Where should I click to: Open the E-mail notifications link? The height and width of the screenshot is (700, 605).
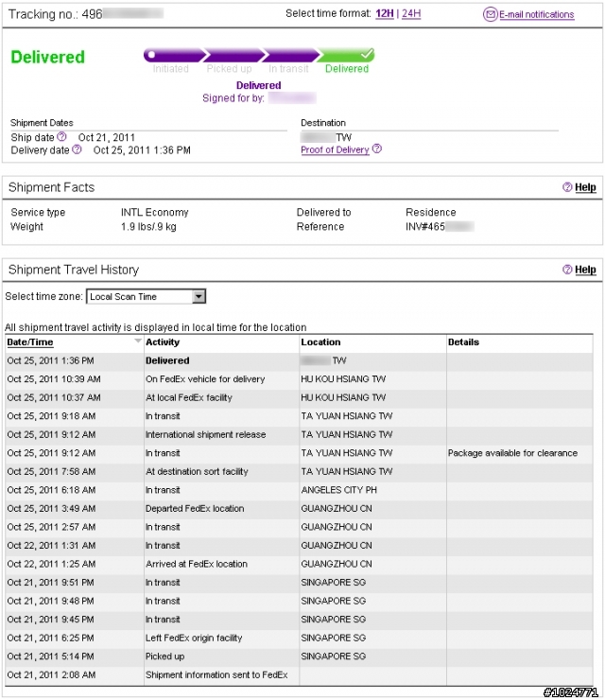pyautogui.click(x=536, y=15)
